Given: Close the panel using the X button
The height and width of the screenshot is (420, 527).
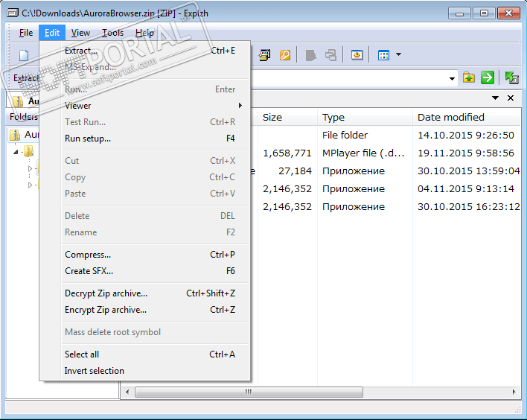Looking at the screenshot, I should click(x=511, y=98).
